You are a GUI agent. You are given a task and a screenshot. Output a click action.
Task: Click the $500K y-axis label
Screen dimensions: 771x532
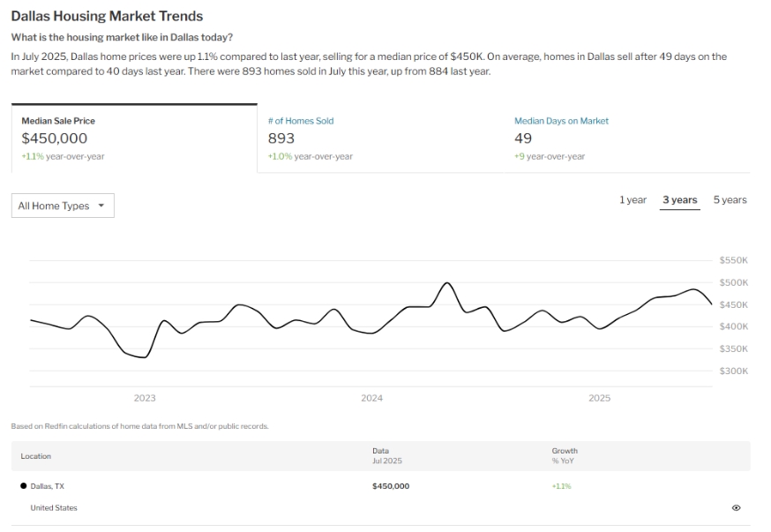(x=733, y=283)
